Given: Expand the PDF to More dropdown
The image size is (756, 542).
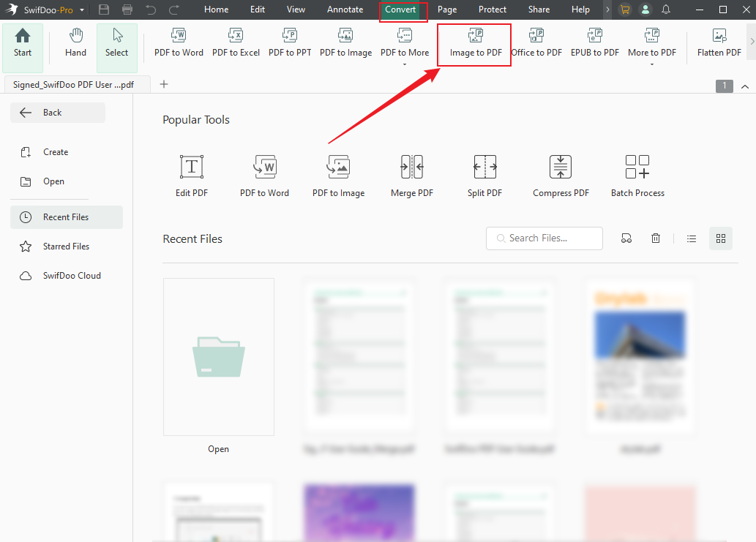Looking at the screenshot, I should click(405, 64).
